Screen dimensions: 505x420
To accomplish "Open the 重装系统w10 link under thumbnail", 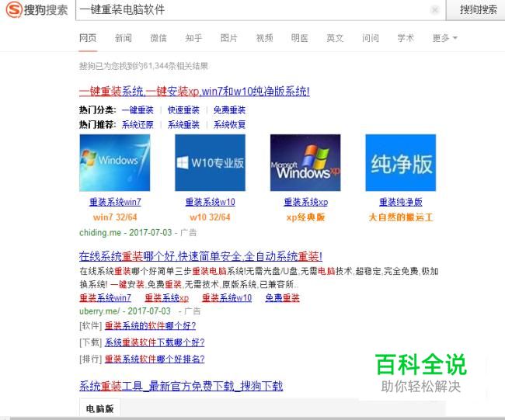I will (x=210, y=202).
